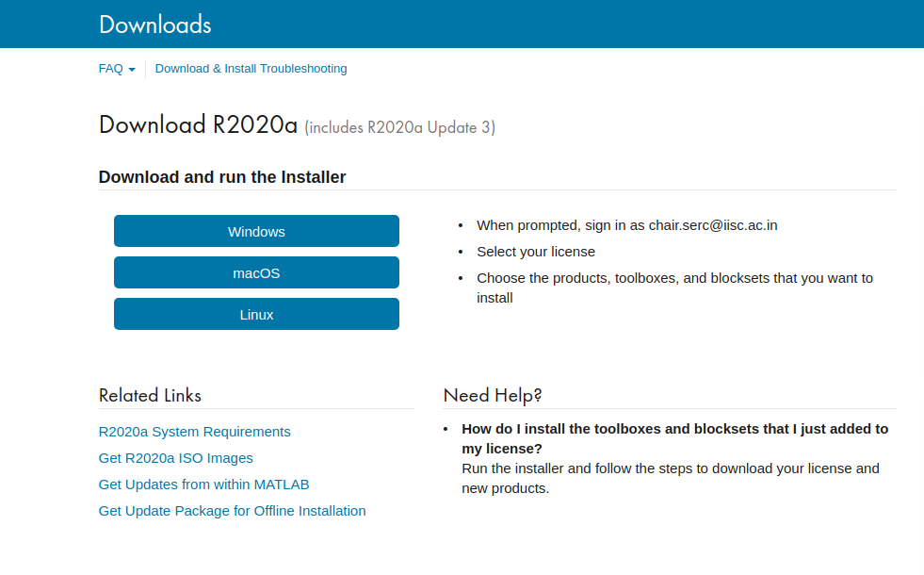Image resolution: width=924 pixels, height=575 pixels.
Task: Follow the Get R2020a ISO Images link
Action: pyautogui.click(x=175, y=458)
